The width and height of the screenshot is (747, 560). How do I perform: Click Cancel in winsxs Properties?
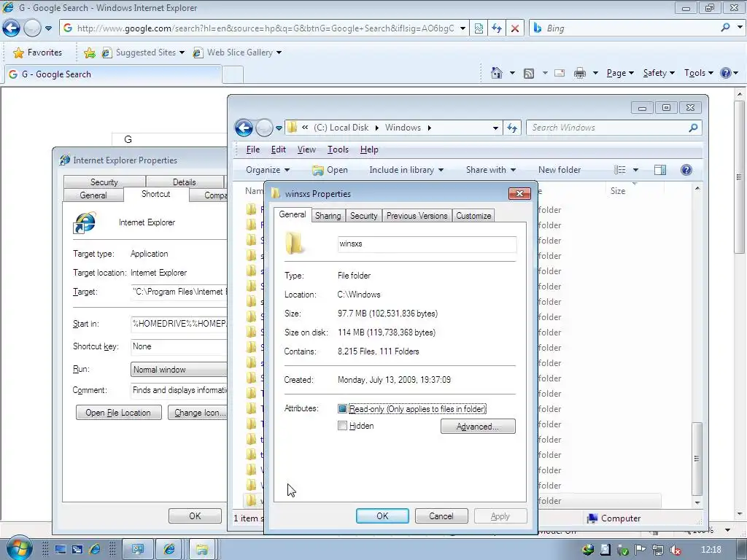click(x=441, y=516)
